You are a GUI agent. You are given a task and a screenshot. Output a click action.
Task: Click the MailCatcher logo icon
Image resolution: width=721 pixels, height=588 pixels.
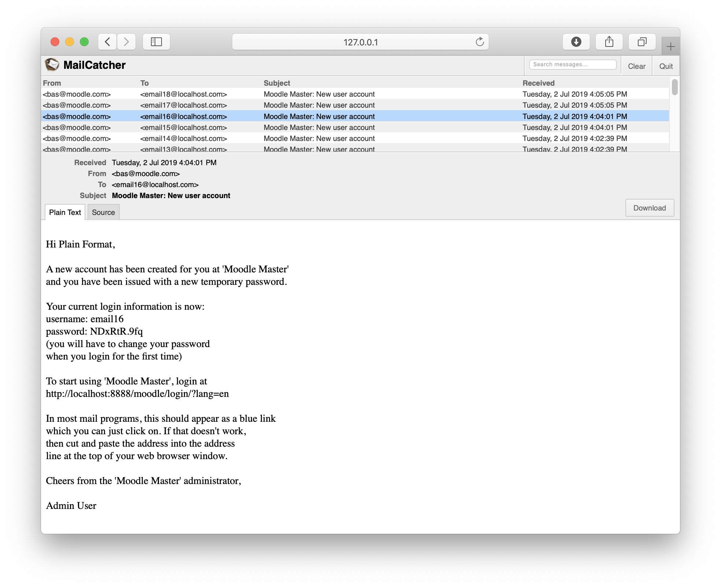click(52, 65)
